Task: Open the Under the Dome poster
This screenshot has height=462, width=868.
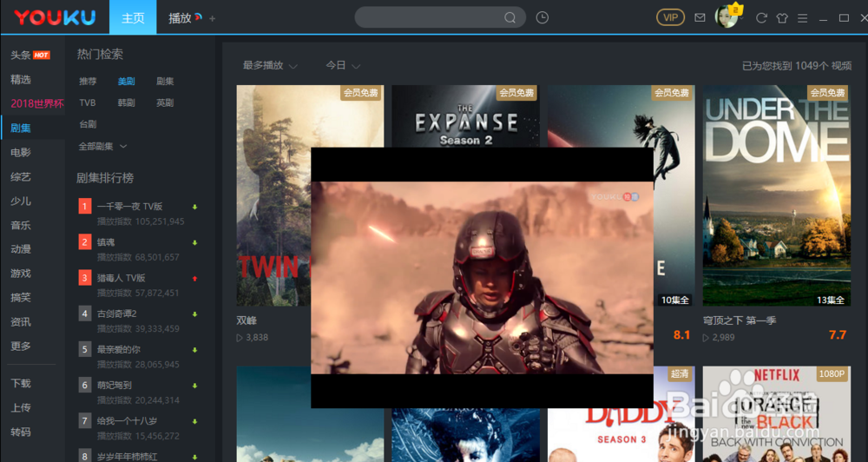Action: point(777,195)
